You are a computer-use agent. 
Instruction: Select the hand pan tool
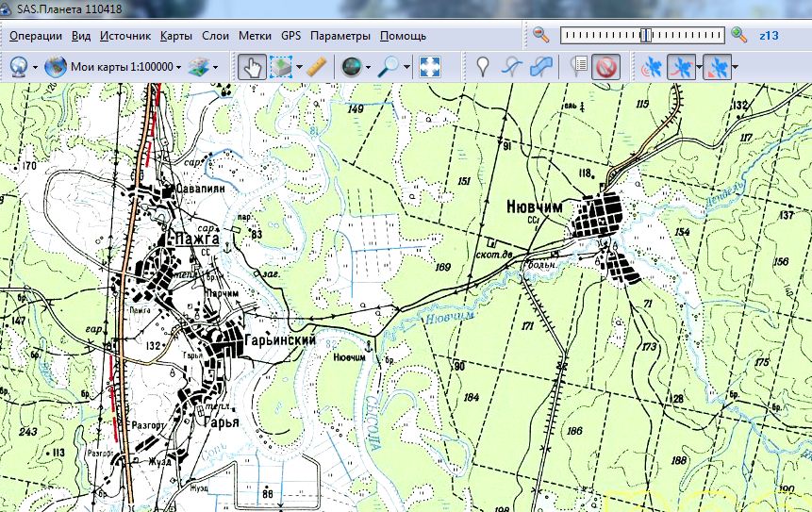coord(251,67)
